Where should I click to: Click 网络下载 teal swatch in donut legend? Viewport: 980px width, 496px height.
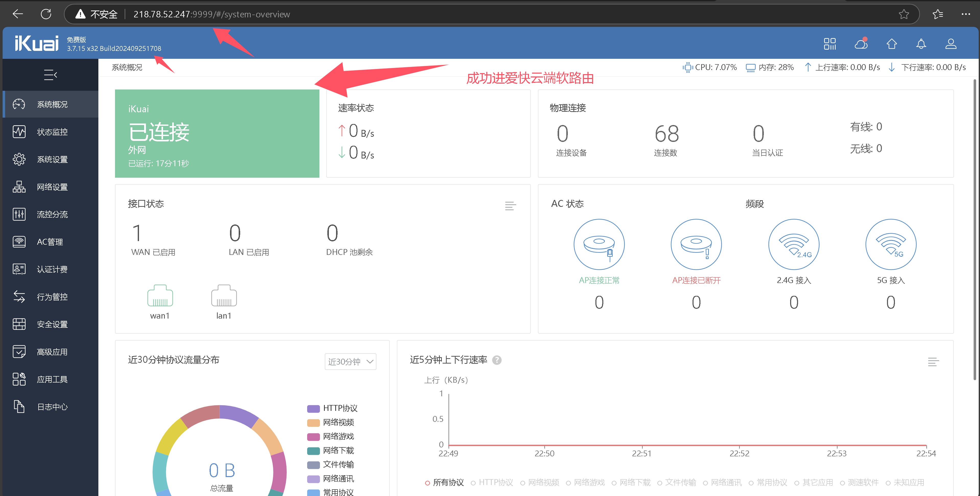tap(313, 451)
